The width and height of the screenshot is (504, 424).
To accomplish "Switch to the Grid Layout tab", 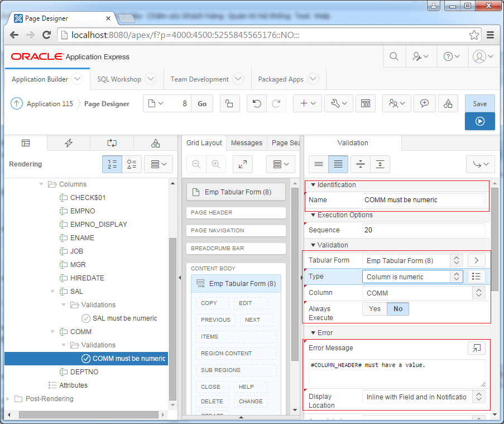I will pyautogui.click(x=204, y=143).
